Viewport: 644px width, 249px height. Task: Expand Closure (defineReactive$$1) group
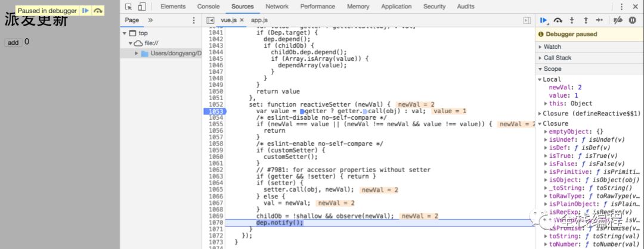pyautogui.click(x=540, y=114)
